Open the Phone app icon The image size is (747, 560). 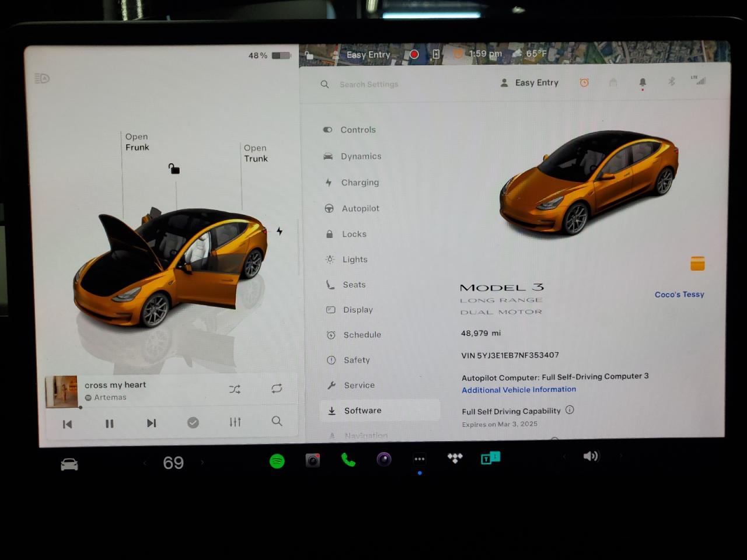tap(348, 460)
